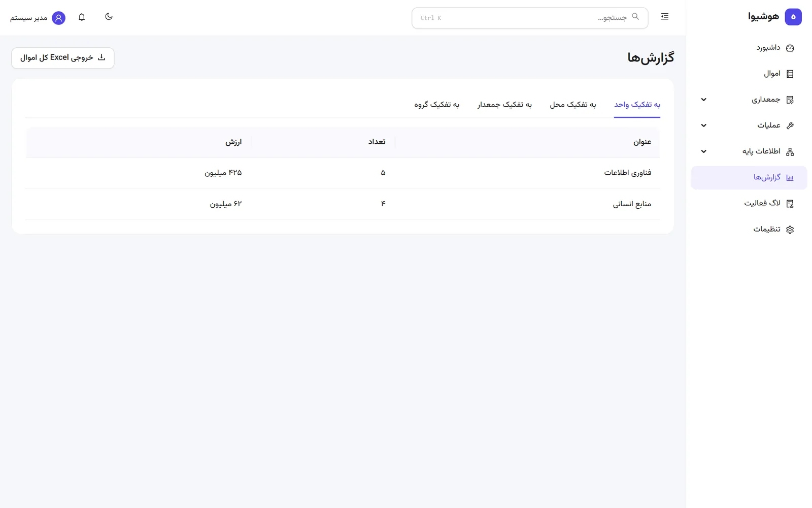The height and width of the screenshot is (508, 812).
Task: Click the search magnifier icon
Action: point(635,17)
